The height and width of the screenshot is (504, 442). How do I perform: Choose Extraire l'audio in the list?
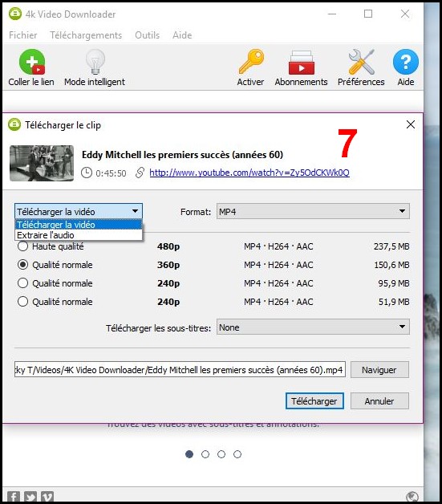pos(79,235)
